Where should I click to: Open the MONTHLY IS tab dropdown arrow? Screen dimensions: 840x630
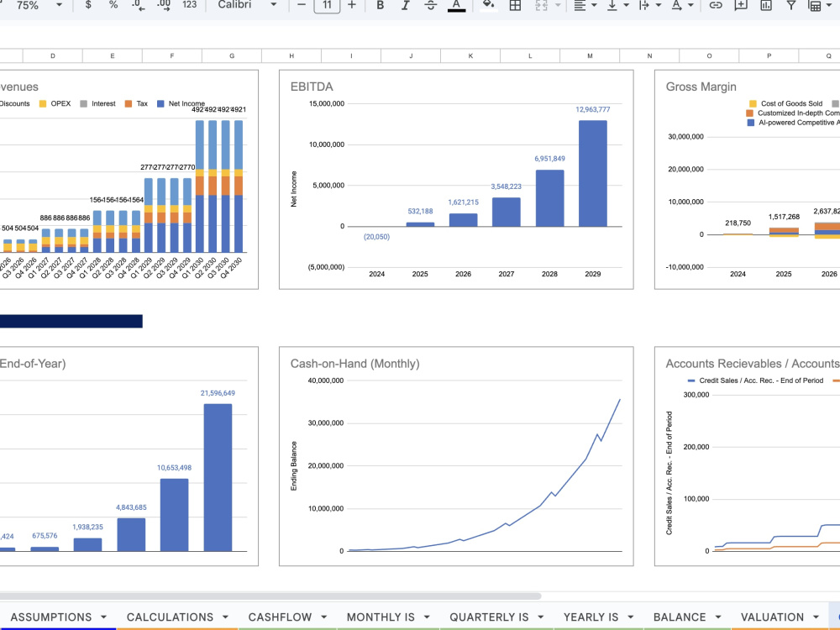click(x=427, y=617)
